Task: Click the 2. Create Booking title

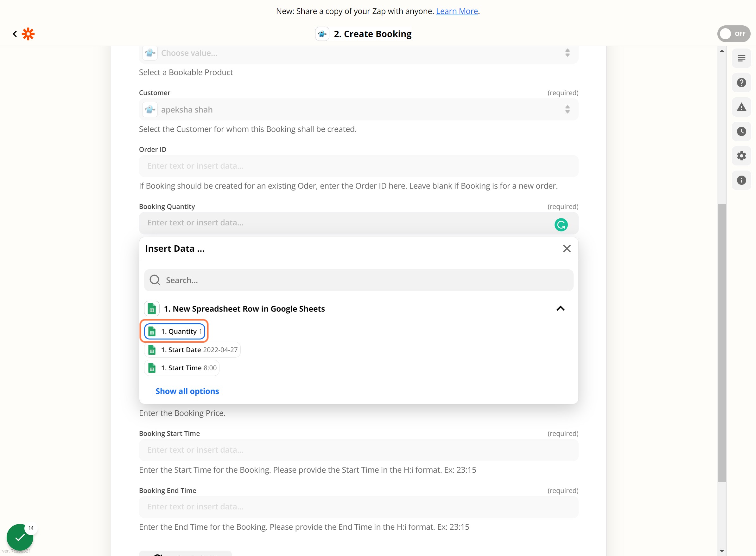Action: [373, 34]
